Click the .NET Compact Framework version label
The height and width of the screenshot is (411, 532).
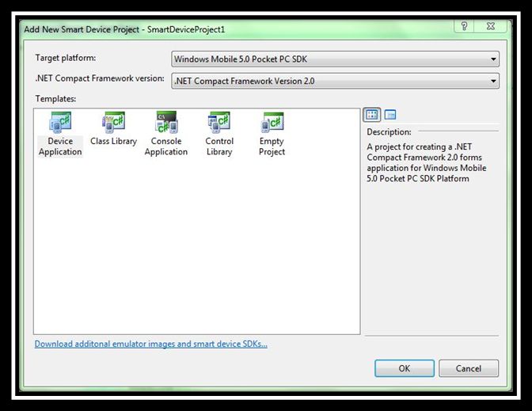100,78
